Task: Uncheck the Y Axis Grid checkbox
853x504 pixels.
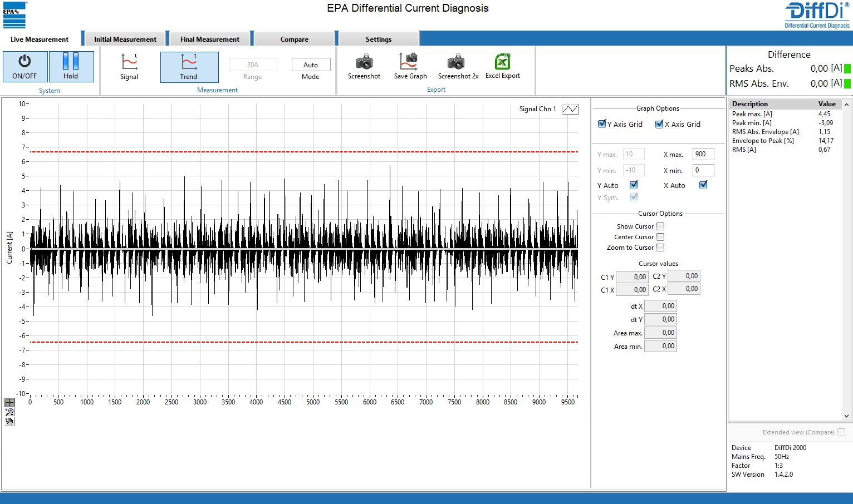Action: (602, 124)
